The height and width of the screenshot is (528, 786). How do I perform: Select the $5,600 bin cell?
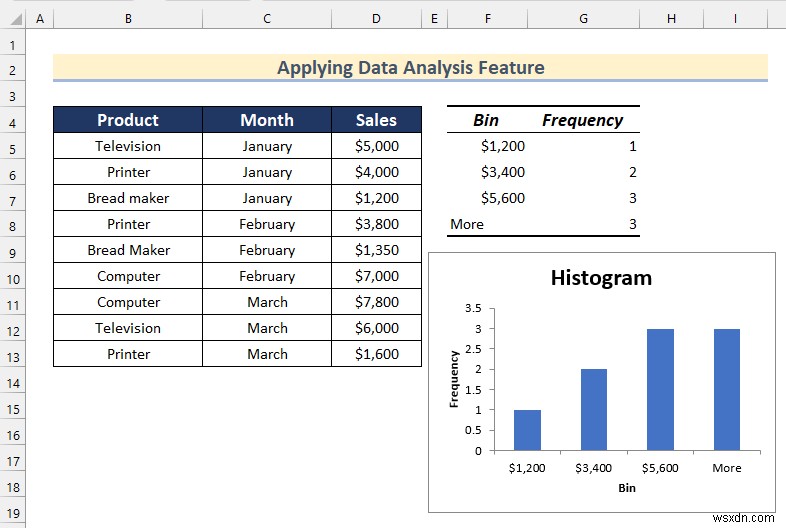487,198
